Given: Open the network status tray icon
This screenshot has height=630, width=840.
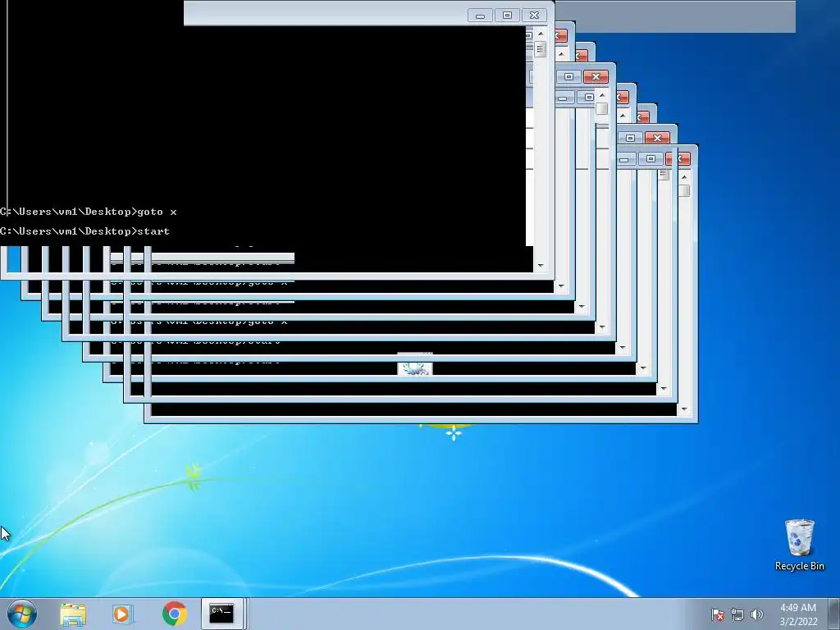Looking at the screenshot, I should click(737, 614).
